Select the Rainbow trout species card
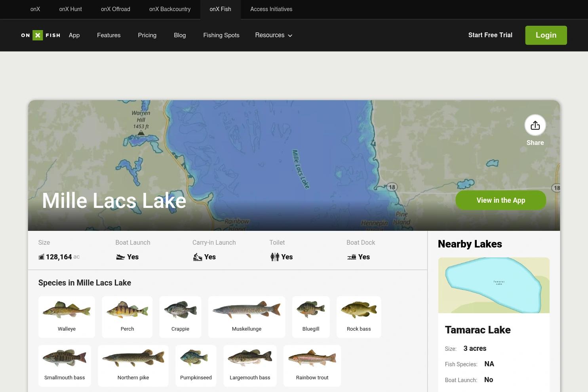Screen dimensions: 588x392 (312, 365)
